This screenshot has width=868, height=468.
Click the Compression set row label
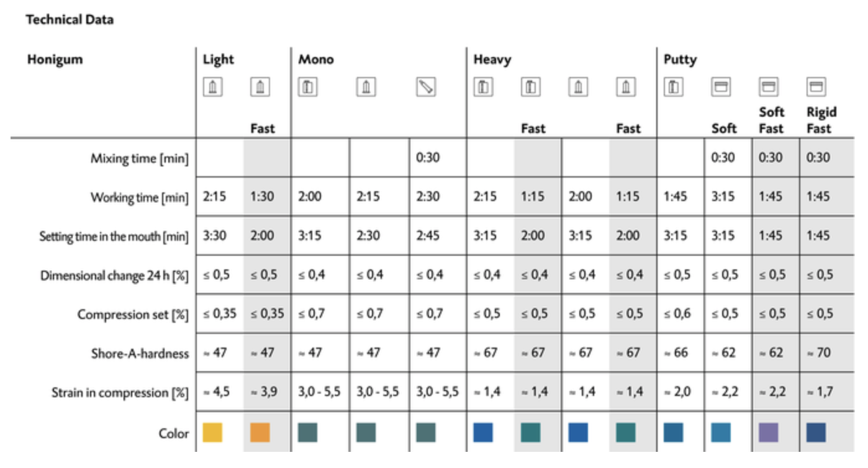(133, 315)
